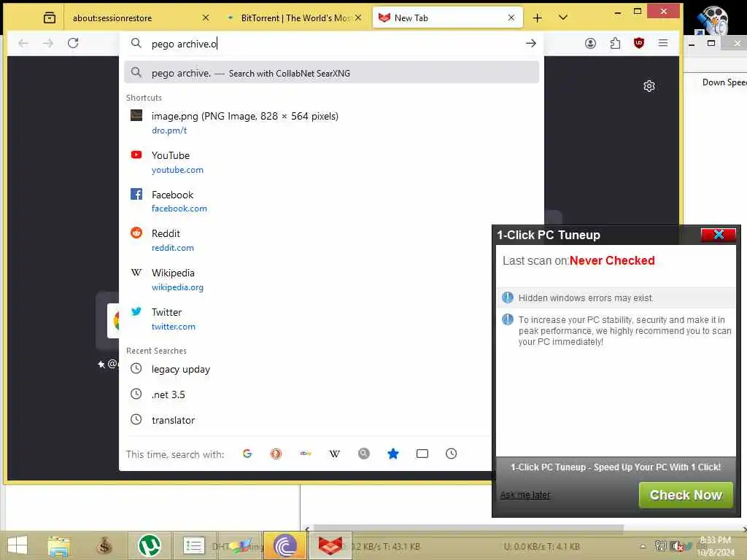Search this time with DuckDuckGo icon
747x560 pixels.
tap(276, 454)
